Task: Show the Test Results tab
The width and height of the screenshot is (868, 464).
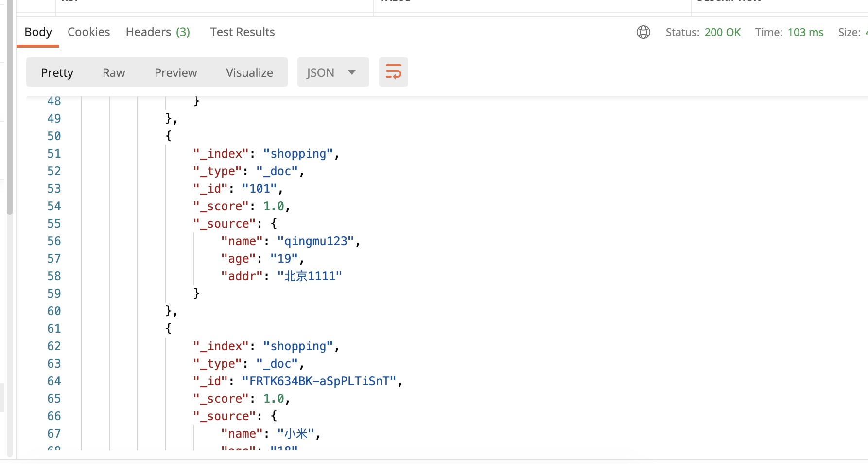Action: click(x=242, y=32)
